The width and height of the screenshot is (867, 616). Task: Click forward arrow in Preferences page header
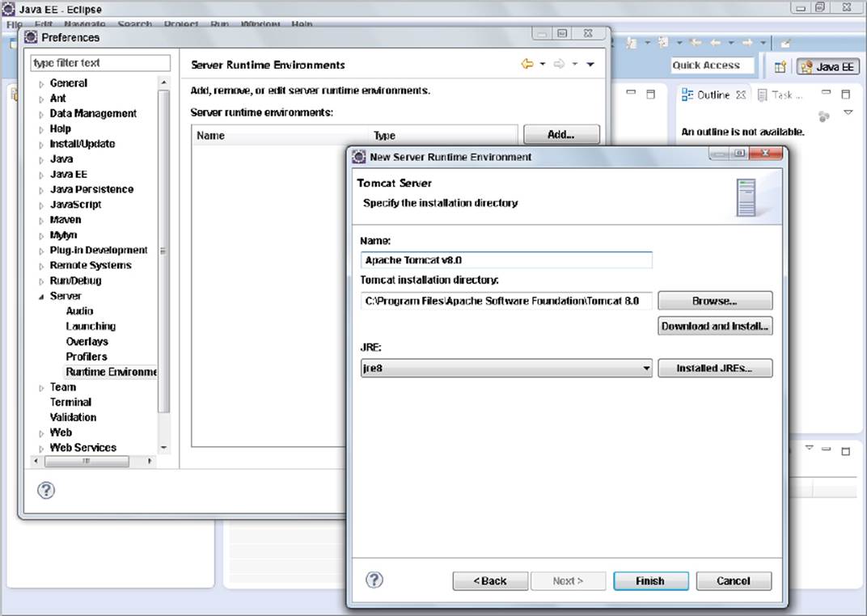tap(559, 64)
